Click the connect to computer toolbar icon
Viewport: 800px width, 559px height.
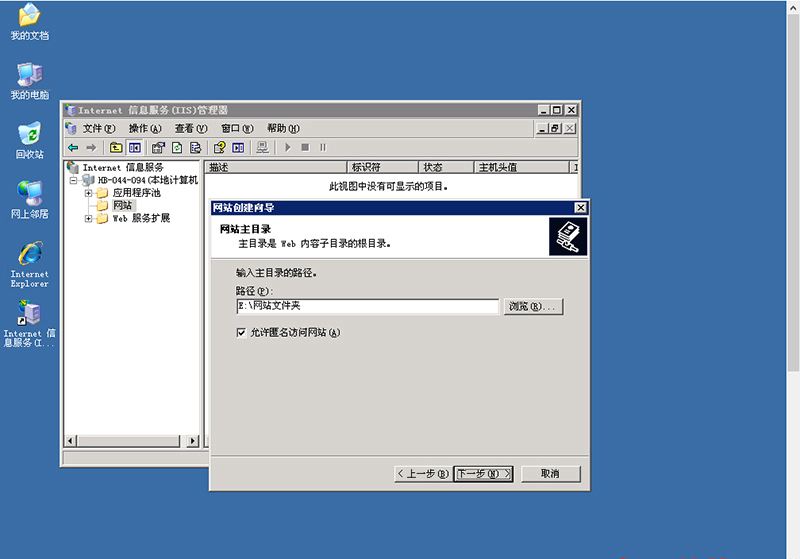(262, 148)
